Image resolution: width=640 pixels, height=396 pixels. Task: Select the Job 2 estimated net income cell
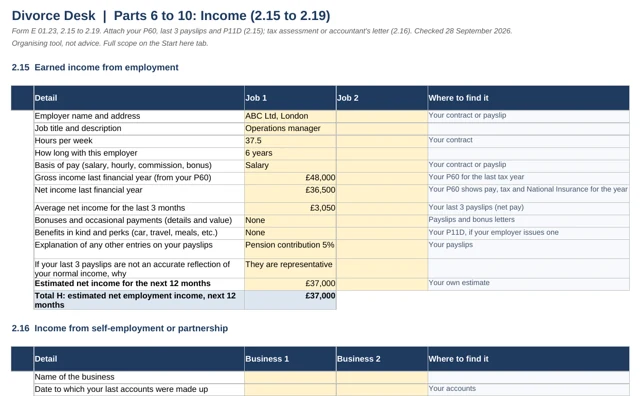point(382,283)
